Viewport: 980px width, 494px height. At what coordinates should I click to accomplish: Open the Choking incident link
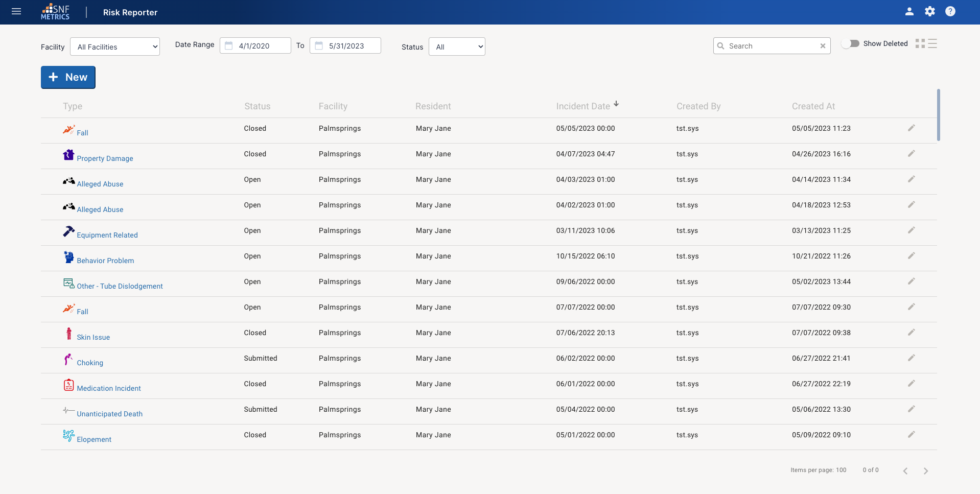pyautogui.click(x=90, y=363)
